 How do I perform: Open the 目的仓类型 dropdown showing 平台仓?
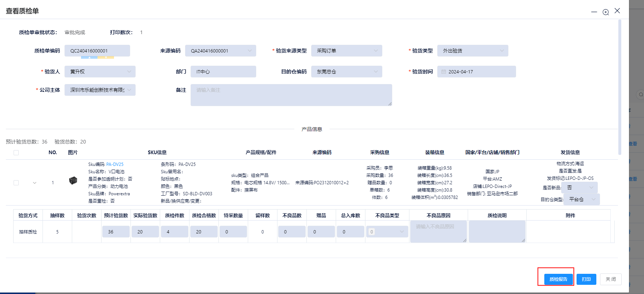tap(582, 199)
